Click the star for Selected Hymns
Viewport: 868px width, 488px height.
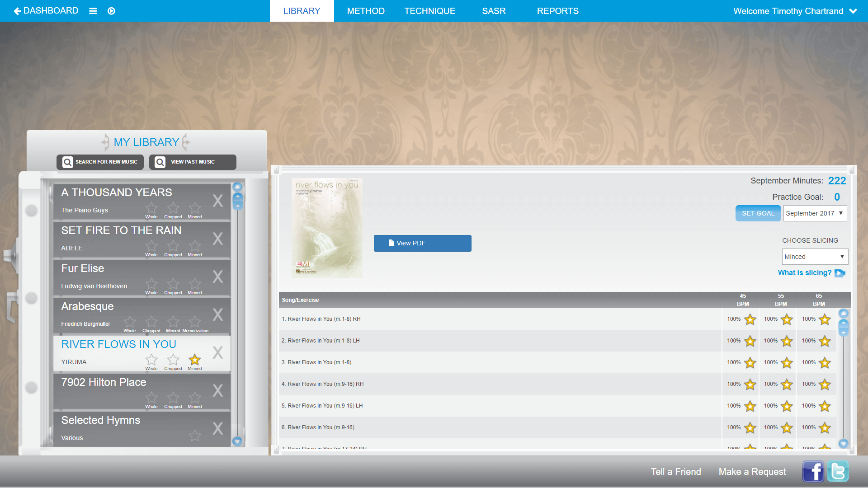[195, 436]
